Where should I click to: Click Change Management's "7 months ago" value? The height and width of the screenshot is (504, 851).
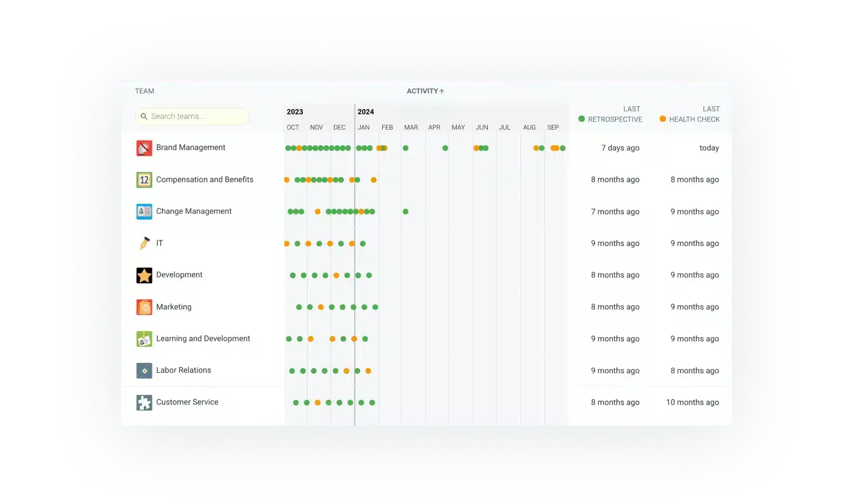coord(615,212)
